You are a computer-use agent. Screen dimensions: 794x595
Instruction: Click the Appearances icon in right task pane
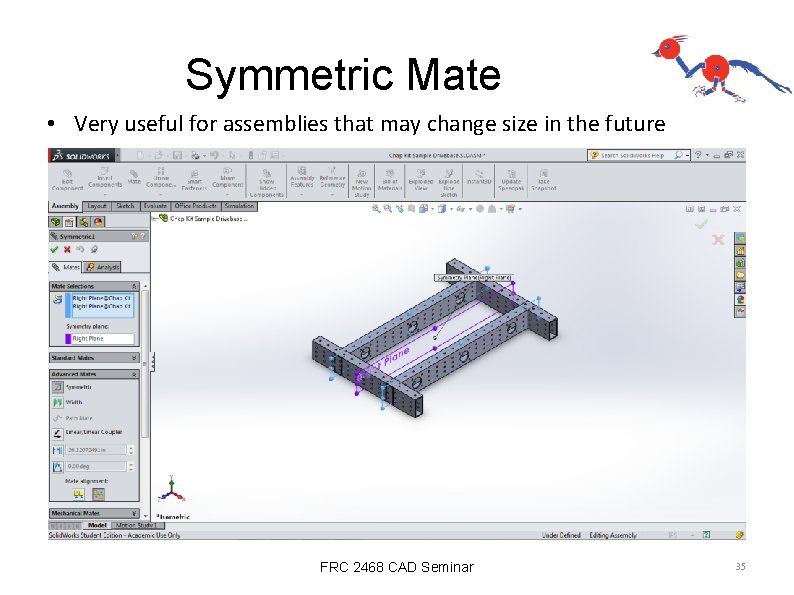tap(740, 299)
